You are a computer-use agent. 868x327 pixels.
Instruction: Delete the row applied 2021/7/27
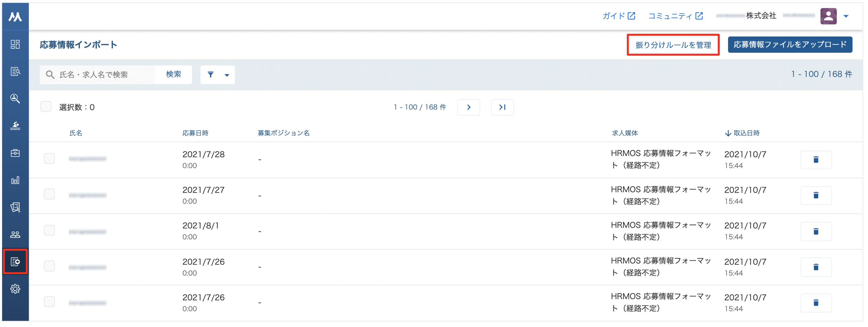pyautogui.click(x=816, y=195)
